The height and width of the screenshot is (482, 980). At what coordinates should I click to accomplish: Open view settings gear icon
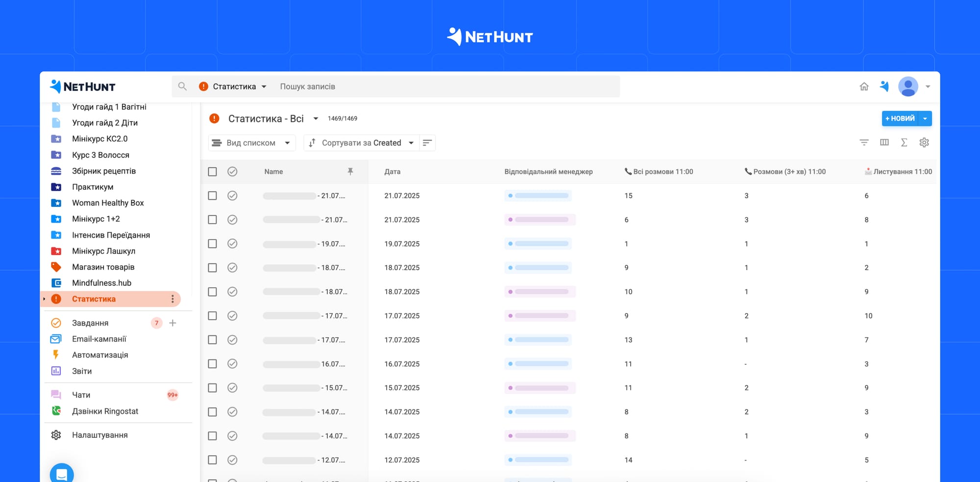coord(924,142)
